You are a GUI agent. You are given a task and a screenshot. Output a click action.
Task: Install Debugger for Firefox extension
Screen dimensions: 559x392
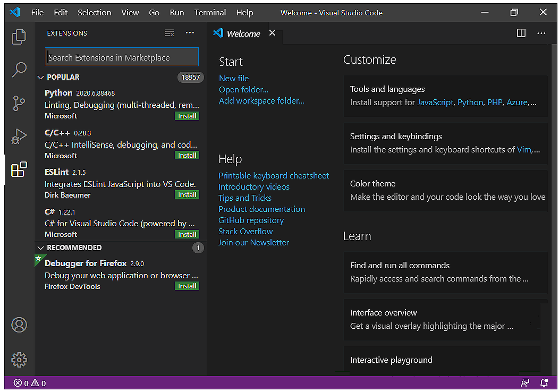click(187, 286)
